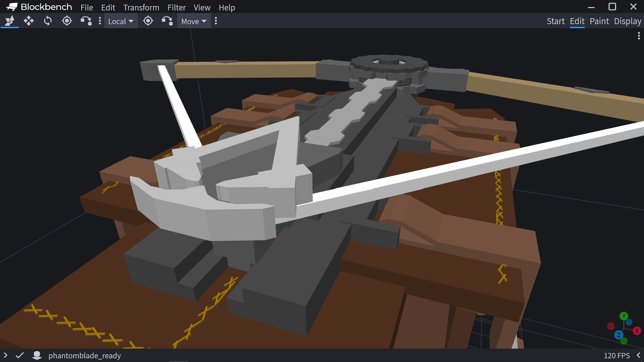Select the first Pivot tool icon
The height and width of the screenshot is (362, 644).
(x=67, y=21)
